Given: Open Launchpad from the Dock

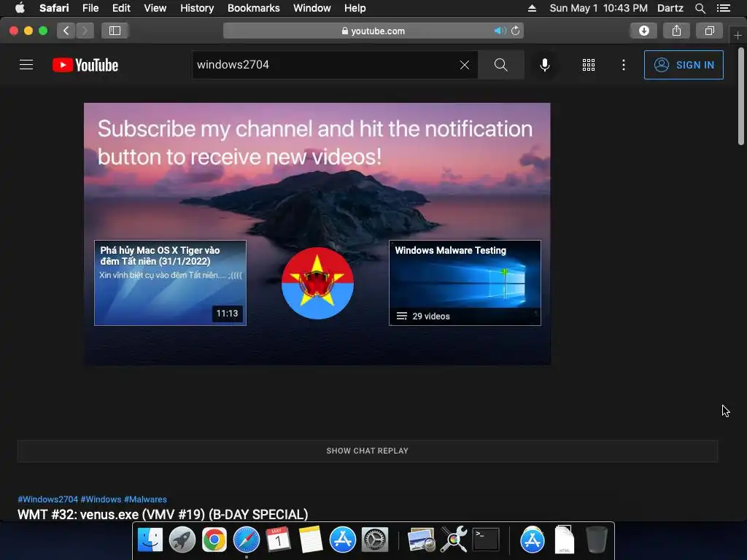Looking at the screenshot, I should (182, 540).
